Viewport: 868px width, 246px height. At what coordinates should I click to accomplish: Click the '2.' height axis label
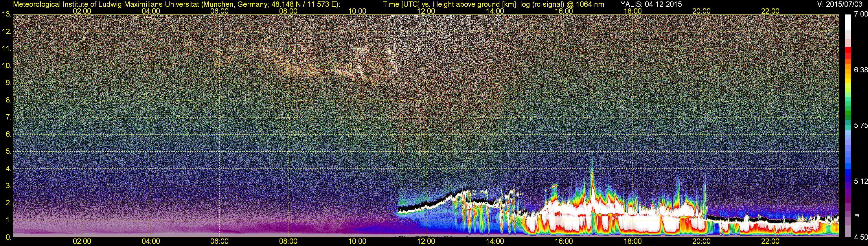pos(8,203)
